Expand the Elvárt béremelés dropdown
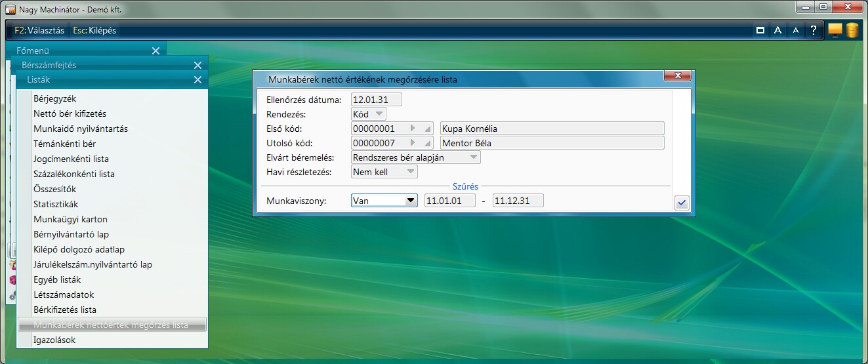This screenshot has width=868, height=364. pos(473,157)
